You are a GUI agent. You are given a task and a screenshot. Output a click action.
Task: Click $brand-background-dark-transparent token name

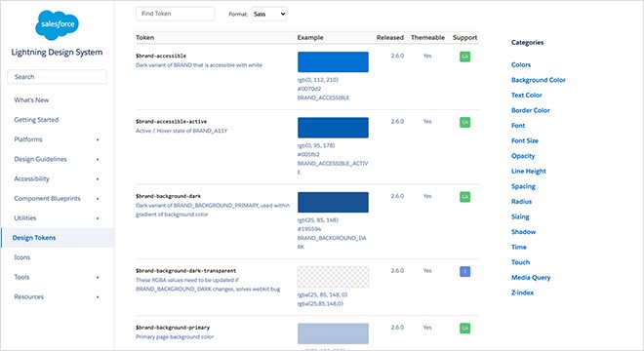[x=186, y=271]
